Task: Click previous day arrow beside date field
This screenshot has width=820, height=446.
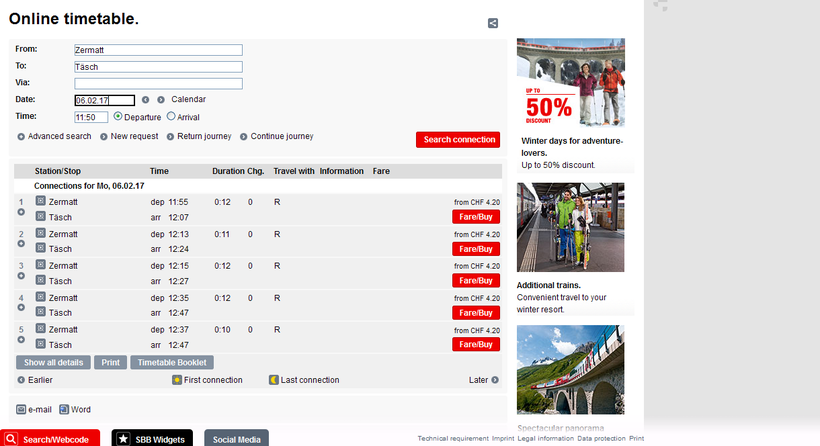Action: (145, 100)
